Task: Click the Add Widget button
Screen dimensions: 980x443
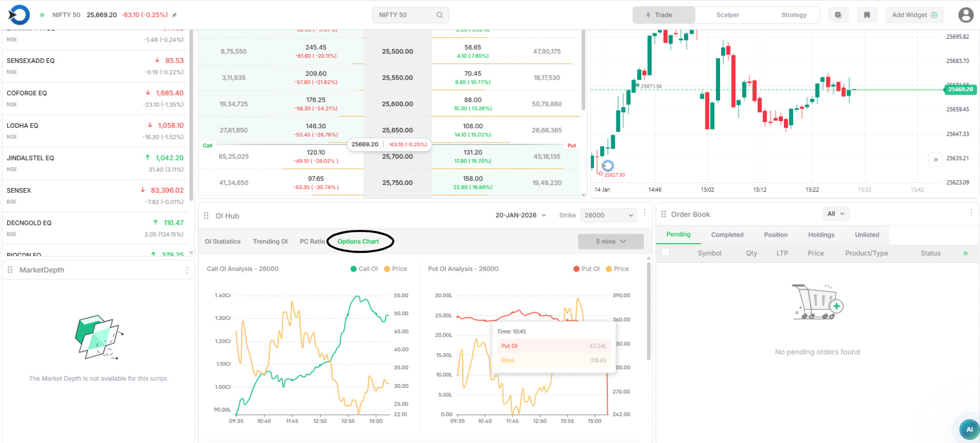Action: point(914,15)
